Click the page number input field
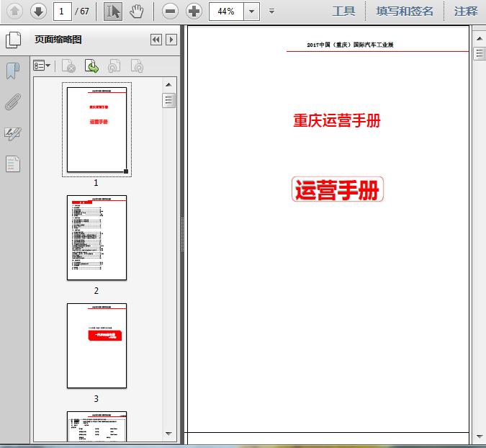Image resolution: width=486 pixels, height=448 pixels. (x=63, y=12)
